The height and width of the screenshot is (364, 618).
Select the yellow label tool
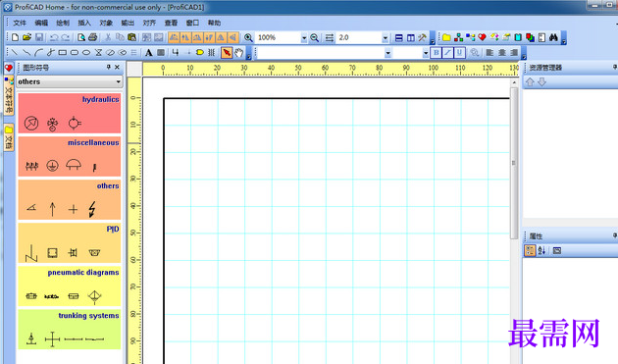199,52
